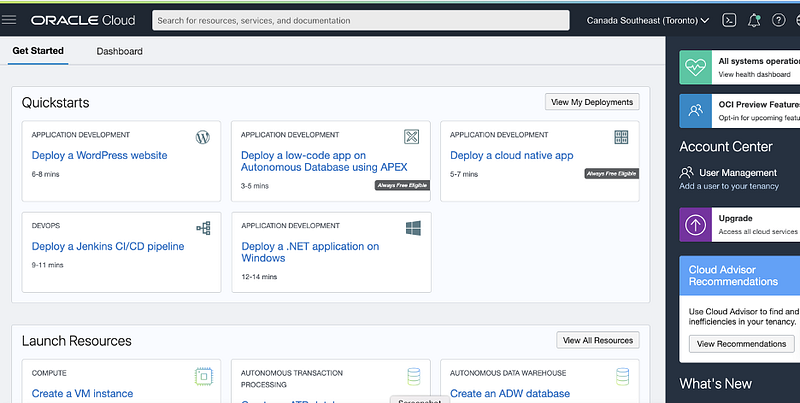800x403 pixels.
Task: Switch to the Get Started tab
Action: [x=38, y=51]
